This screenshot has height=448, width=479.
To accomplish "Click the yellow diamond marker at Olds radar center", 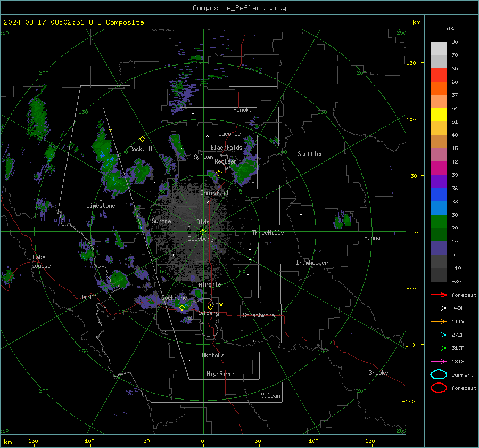I will point(203,232).
